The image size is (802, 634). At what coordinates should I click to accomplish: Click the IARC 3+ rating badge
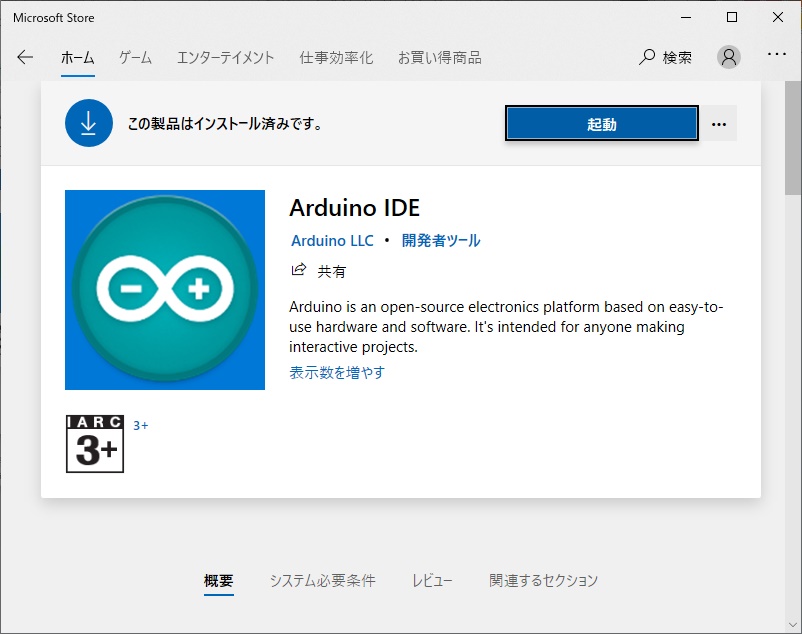coord(95,444)
